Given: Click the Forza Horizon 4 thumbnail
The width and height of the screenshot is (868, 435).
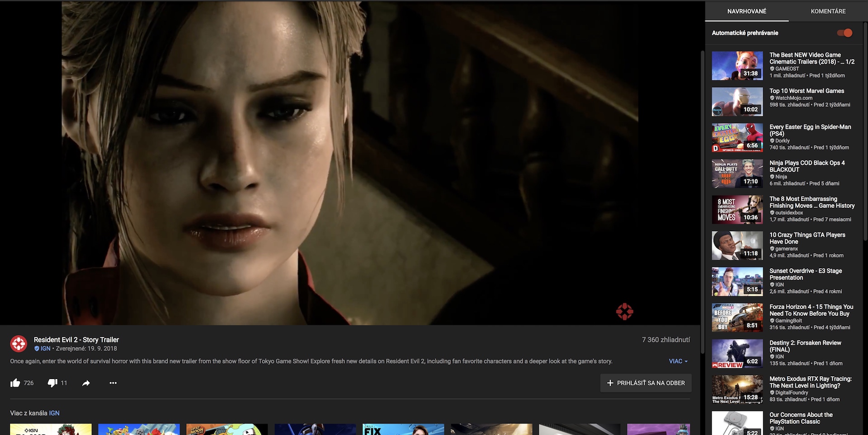Looking at the screenshot, I should 737,318.
